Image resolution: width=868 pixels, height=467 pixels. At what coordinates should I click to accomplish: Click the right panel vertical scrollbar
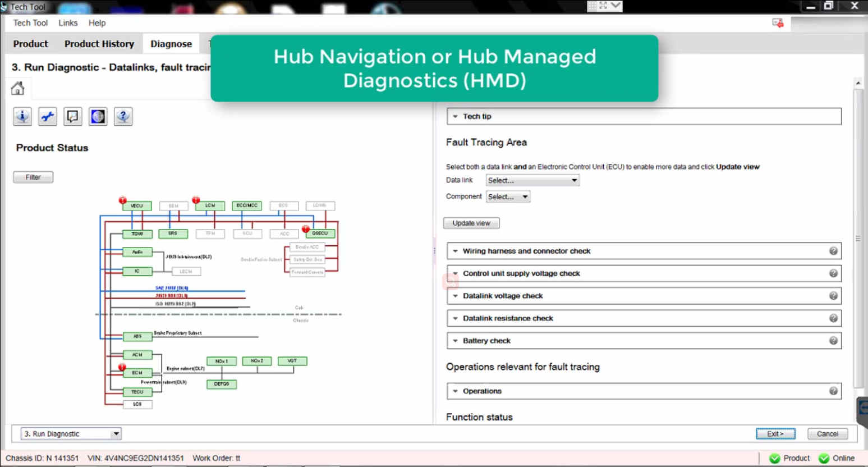[857, 239]
